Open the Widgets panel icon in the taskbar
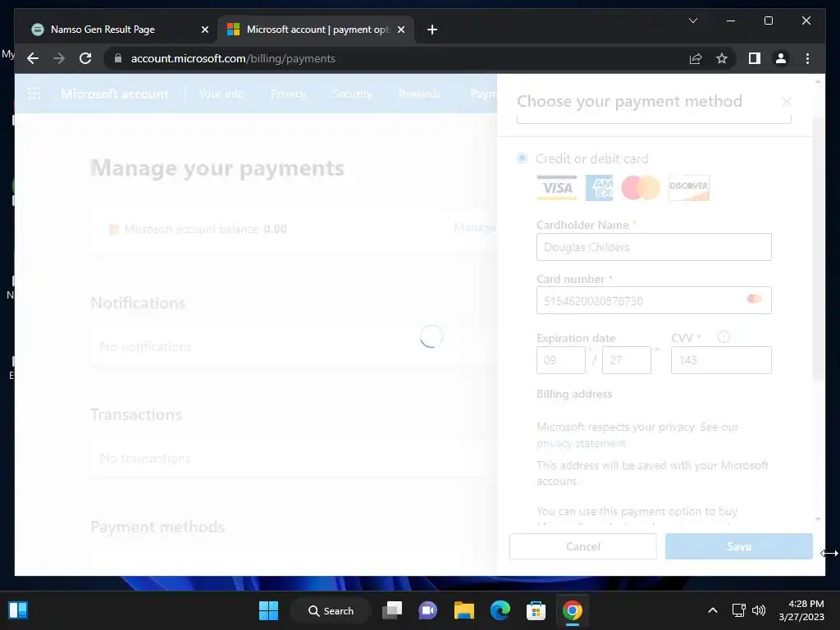Image resolution: width=840 pixels, height=630 pixels. (18, 610)
